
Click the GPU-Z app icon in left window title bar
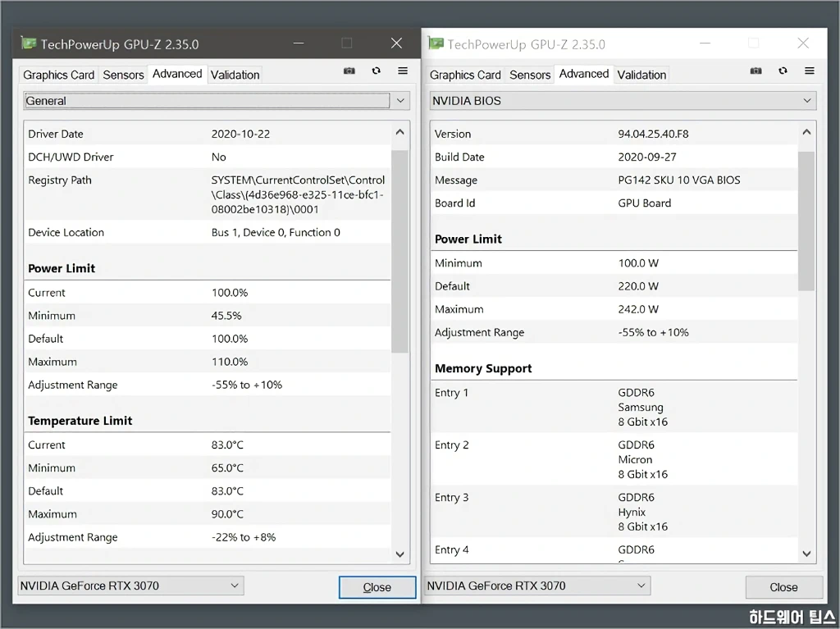click(29, 43)
